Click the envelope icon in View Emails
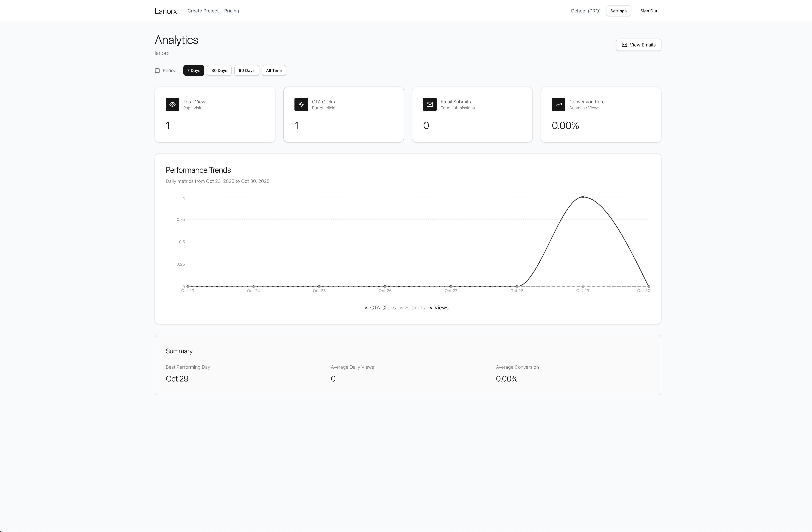Image resolution: width=812 pixels, height=532 pixels. (624, 45)
